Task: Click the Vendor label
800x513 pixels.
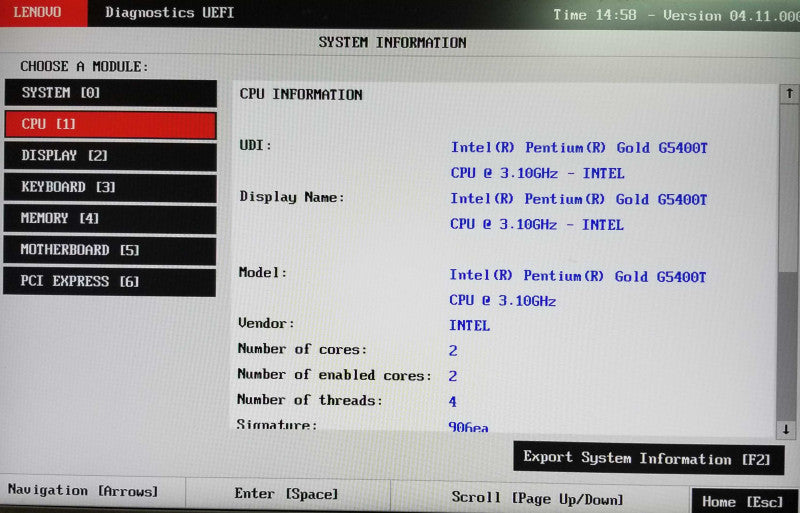Action: coord(266,323)
